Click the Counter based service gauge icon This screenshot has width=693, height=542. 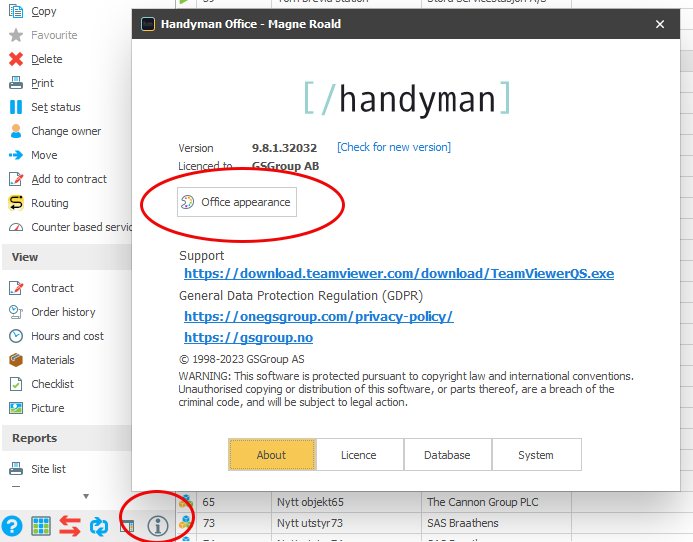(x=16, y=227)
